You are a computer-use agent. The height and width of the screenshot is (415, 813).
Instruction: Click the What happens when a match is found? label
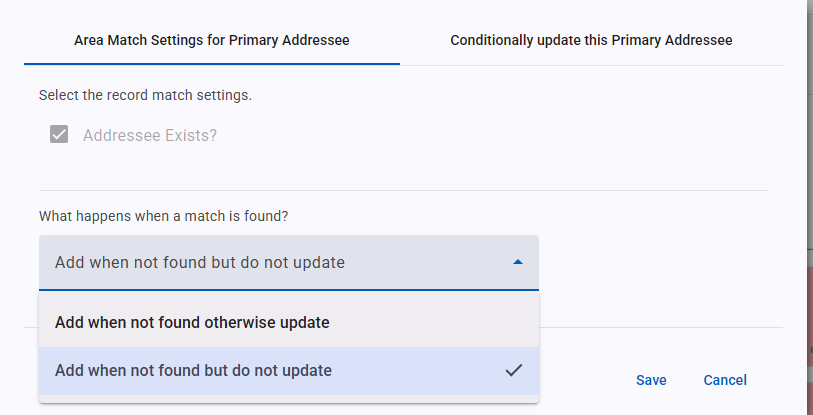pos(163,216)
